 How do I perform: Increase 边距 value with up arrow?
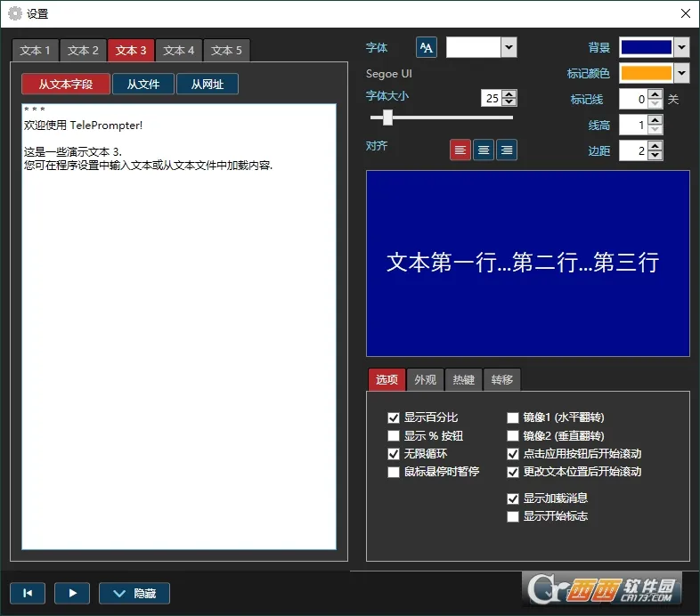(655, 146)
